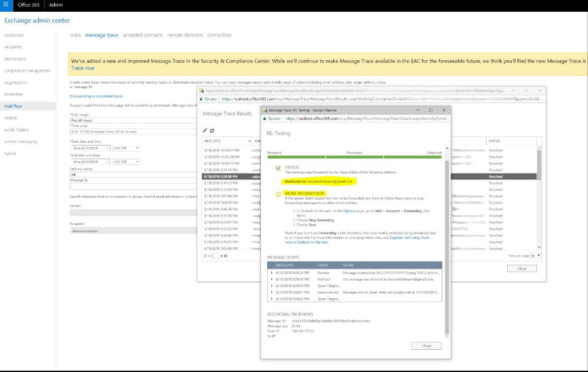588x372 pixels.
Task: Open the End time dropdown
Action: click(x=137, y=162)
